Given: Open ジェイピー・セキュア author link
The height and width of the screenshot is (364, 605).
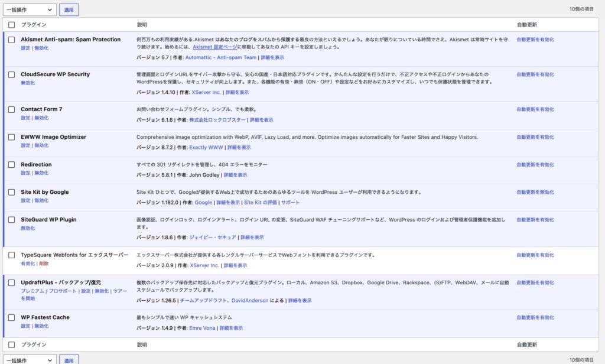Looking at the screenshot, I should [x=213, y=238].
